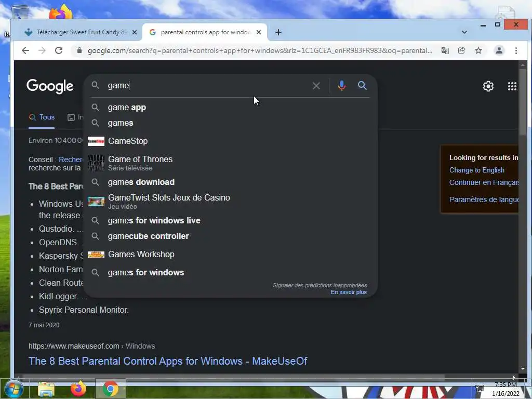
Task: Click the Images tab icon
Action: click(x=71, y=117)
